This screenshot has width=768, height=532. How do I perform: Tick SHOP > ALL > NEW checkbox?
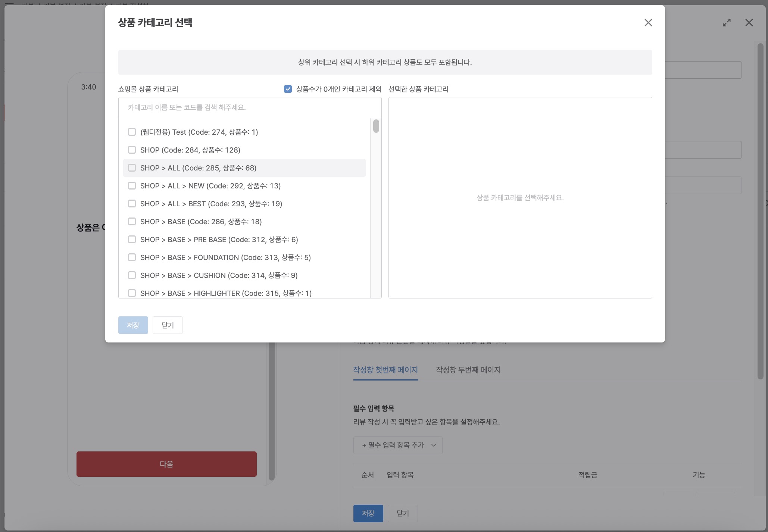tap(132, 185)
